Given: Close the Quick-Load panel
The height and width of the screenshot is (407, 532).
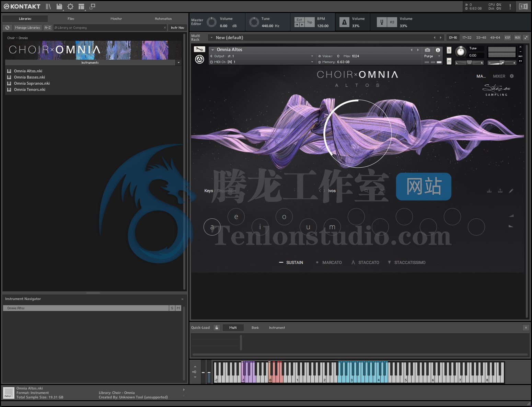Looking at the screenshot, I should (526, 327).
